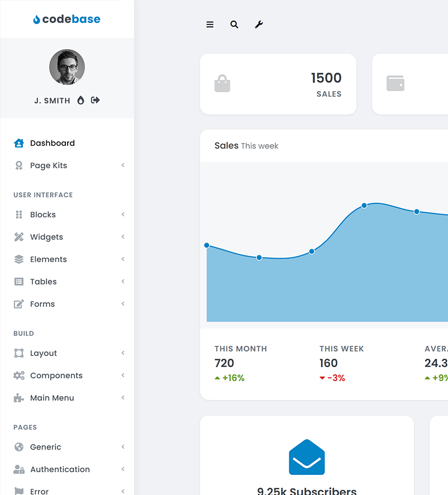Open search using the magnifier icon
This screenshot has width=448, height=495.
(x=234, y=25)
